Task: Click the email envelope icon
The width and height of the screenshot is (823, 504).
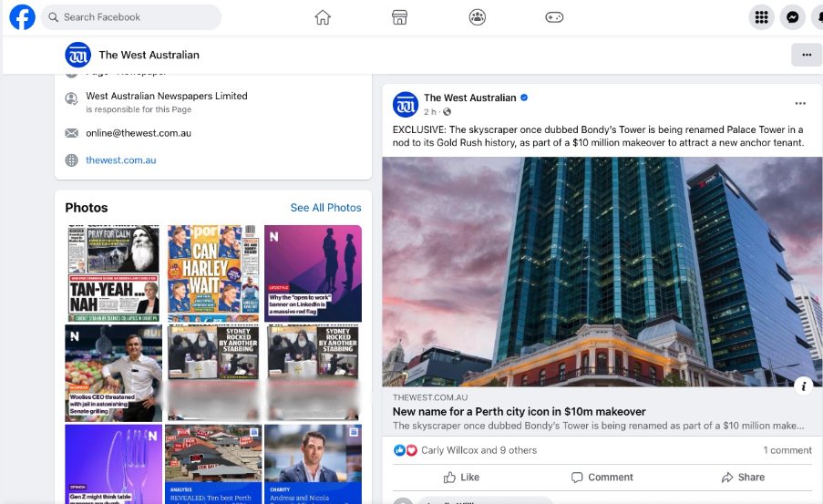Action: (71, 133)
